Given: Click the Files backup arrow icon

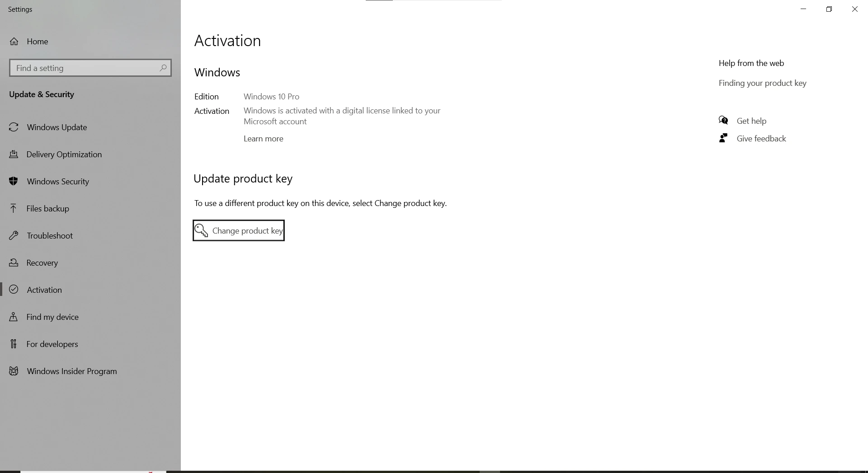Looking at the screenshot, I should [14, 208].
